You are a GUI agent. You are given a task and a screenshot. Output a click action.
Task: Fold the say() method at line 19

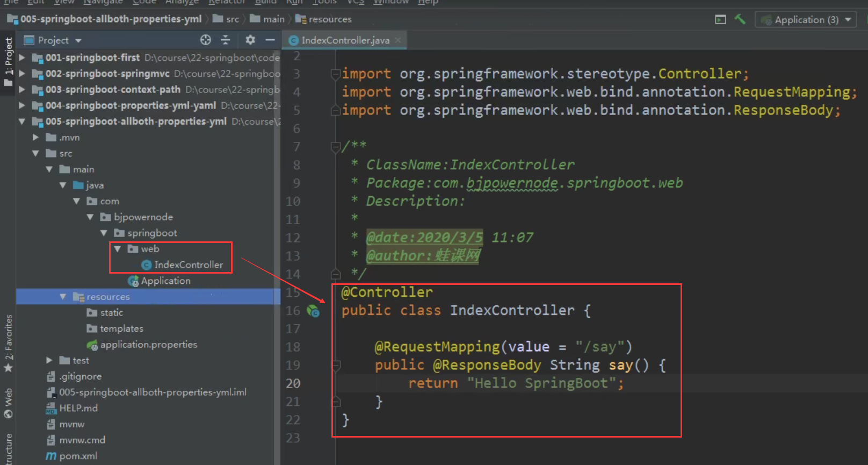336,366
